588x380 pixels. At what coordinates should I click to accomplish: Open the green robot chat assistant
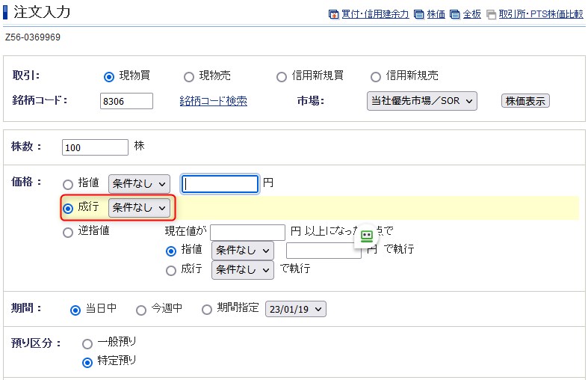366,236
